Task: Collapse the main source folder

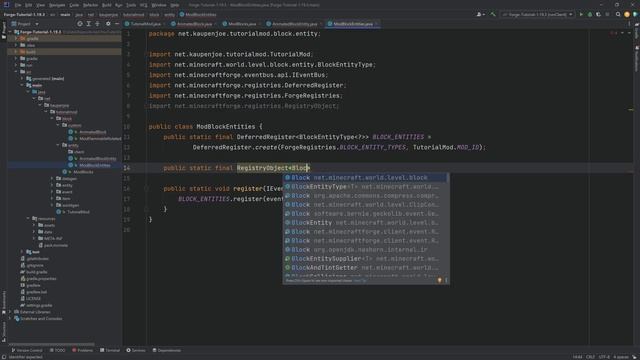Action: [22, 85]
